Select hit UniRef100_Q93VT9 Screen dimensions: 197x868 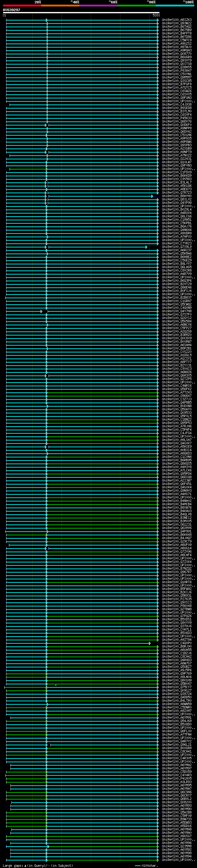pos(177,61)
